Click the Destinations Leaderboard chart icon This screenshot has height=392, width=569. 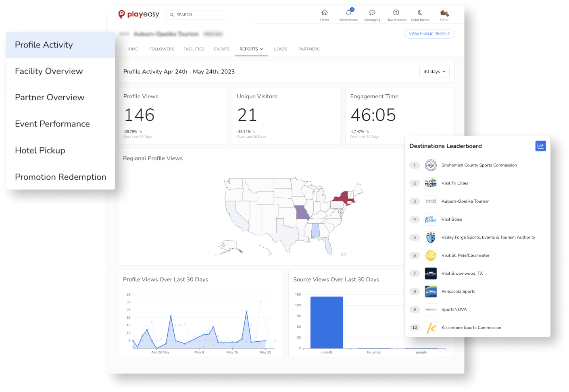coord(540,146)
